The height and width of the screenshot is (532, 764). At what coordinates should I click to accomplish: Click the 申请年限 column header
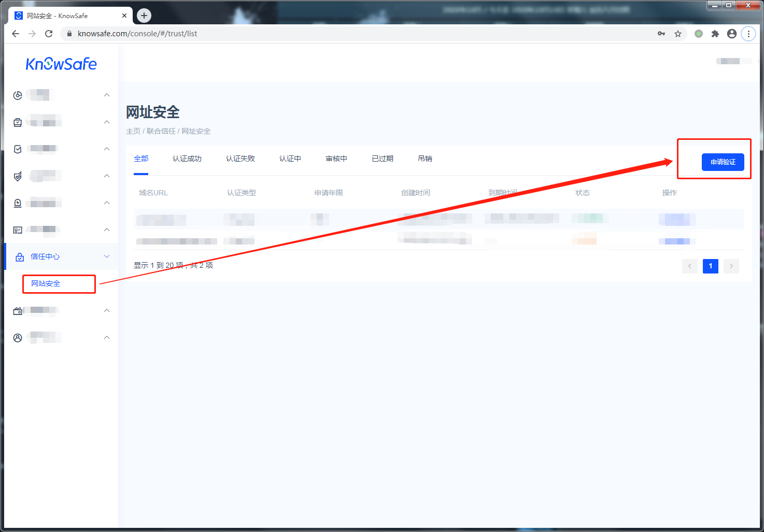tap(329, 193)
